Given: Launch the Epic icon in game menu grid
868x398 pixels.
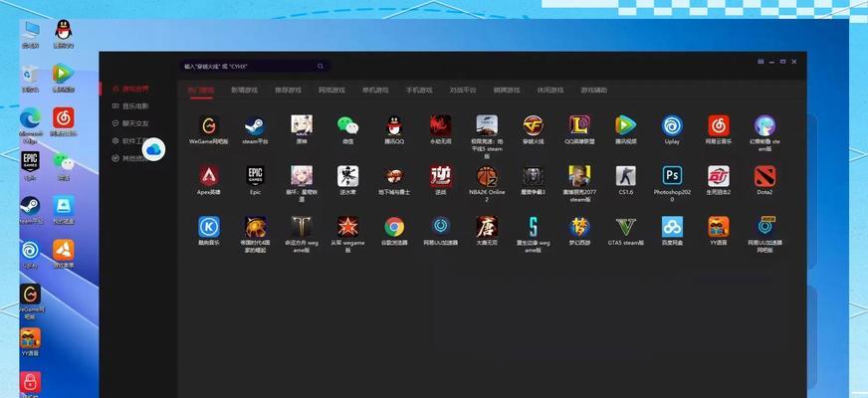Looking at the screenshot, I should [x=255, y=176].
